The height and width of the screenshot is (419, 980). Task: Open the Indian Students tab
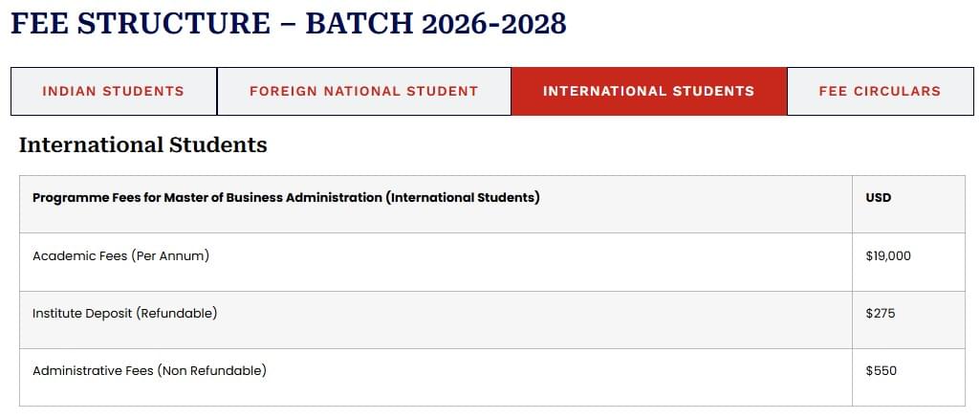(x=113, y=92)
